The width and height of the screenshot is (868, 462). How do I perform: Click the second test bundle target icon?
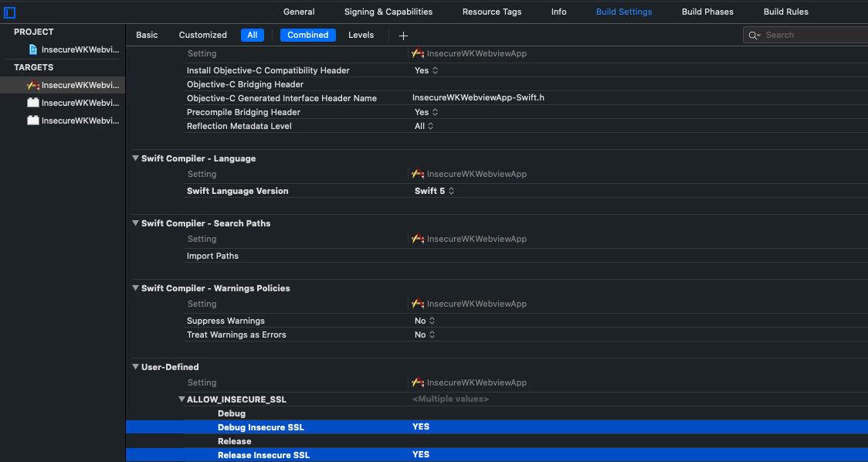click(x=33, y=121)
